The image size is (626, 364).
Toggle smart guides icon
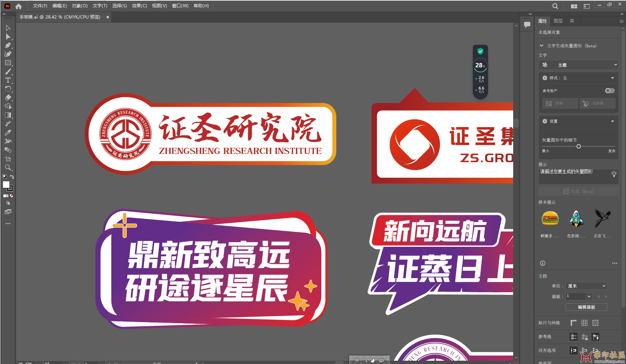595,337
